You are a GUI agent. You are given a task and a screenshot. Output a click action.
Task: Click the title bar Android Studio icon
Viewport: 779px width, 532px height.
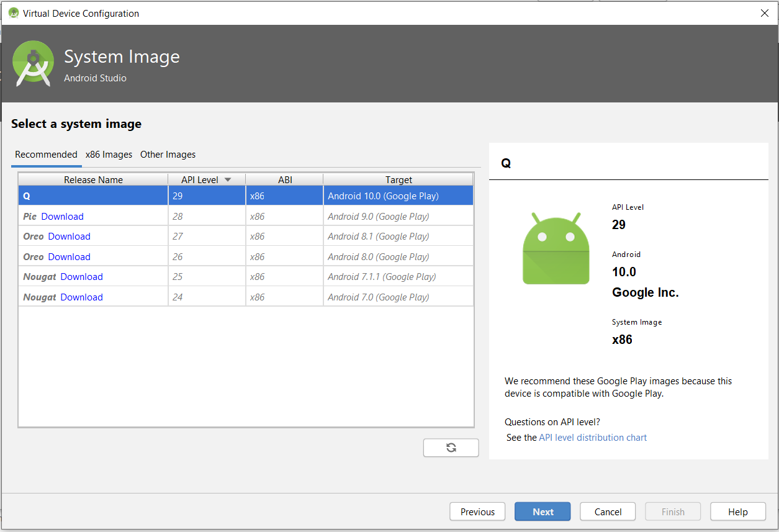(x=13, y=13)
